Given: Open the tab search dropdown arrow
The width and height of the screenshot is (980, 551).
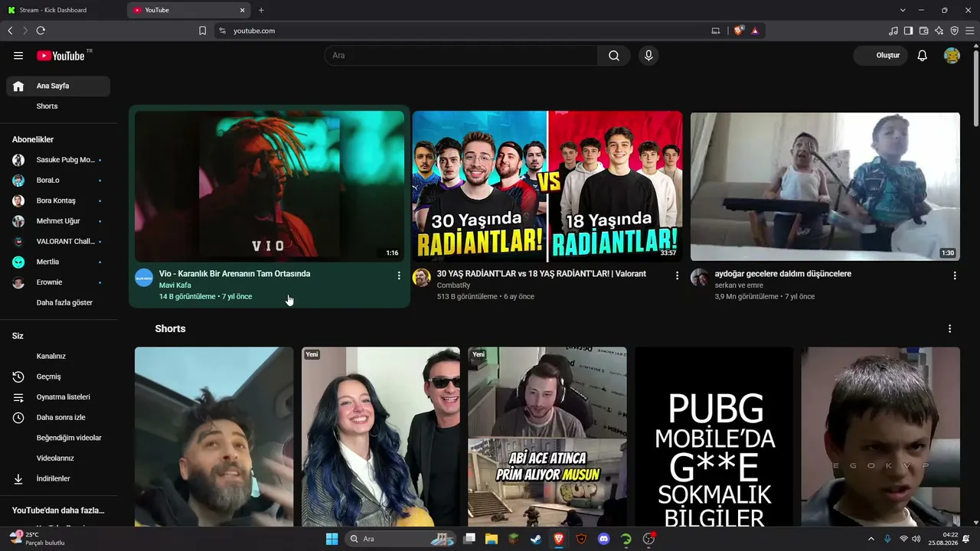Looking at the screenshot, I should 903,10.
